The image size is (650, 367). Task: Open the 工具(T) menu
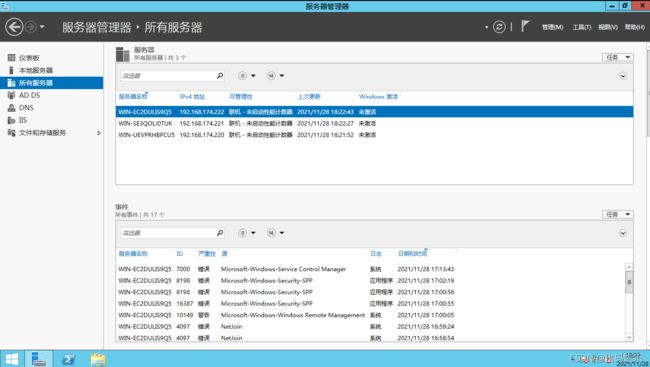point(582,27)
